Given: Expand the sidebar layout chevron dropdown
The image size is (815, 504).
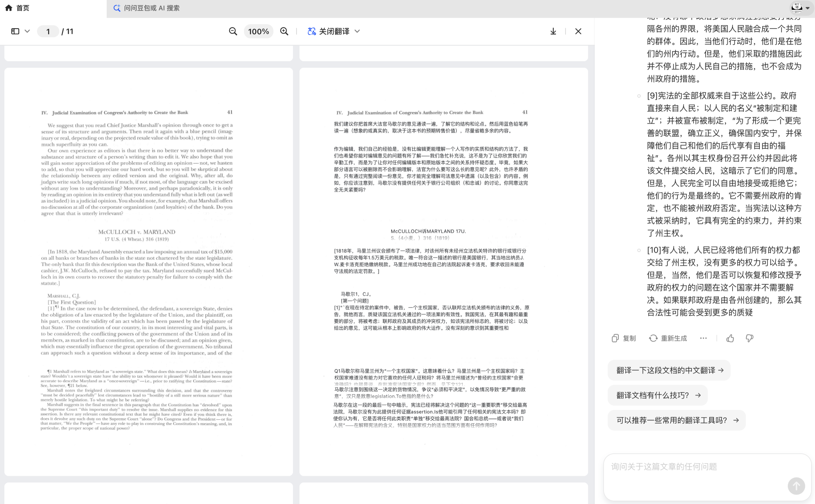Looking at the screenshot, I should (28, 31).
